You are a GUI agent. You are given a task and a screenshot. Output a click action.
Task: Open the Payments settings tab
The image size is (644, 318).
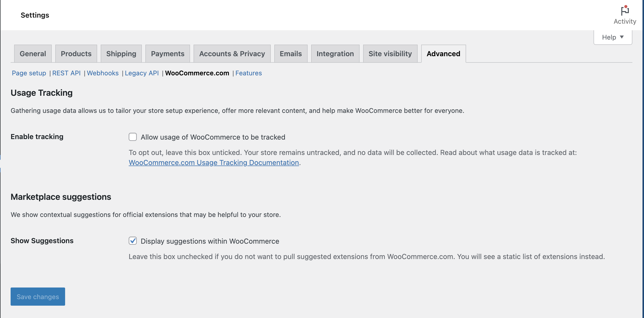(168, 53)
